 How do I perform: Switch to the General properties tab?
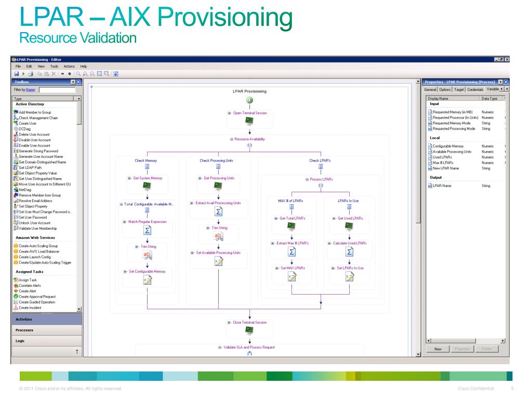(430, 89)
